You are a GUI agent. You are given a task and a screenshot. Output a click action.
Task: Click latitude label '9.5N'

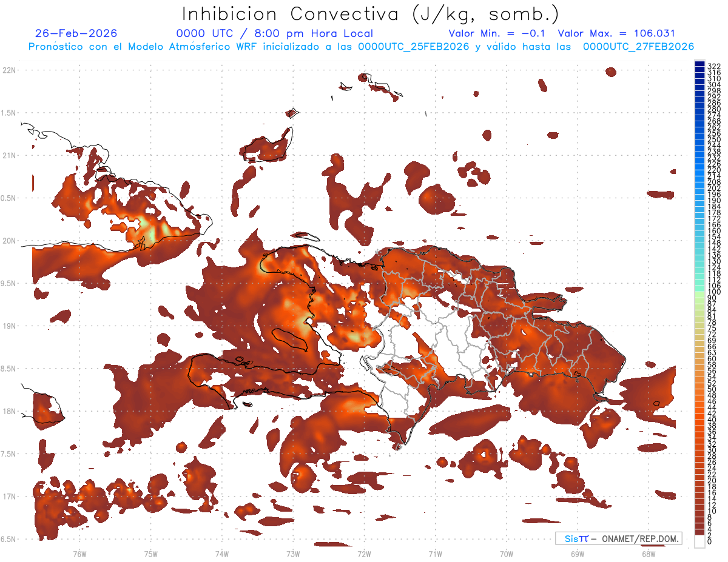[x=9, y=283]
